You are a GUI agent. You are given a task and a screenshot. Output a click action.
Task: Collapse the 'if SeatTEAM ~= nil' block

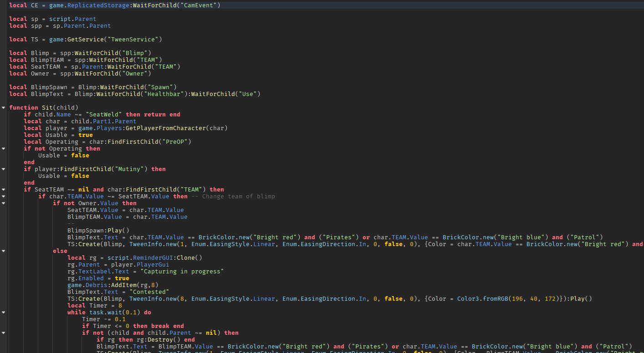4,190
